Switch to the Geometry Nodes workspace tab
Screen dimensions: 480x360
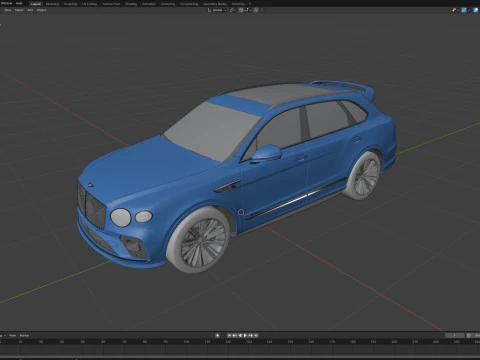[x=215, y=4]
